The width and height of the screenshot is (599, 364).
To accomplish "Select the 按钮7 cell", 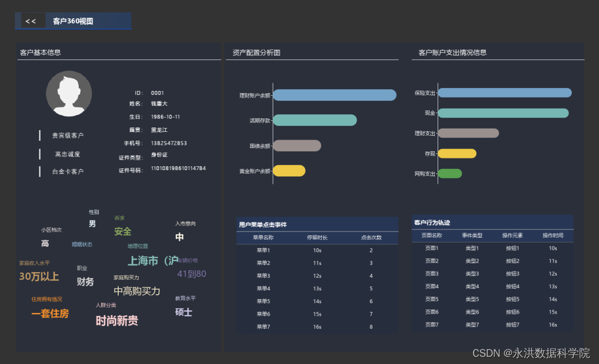I will (512, 325).
